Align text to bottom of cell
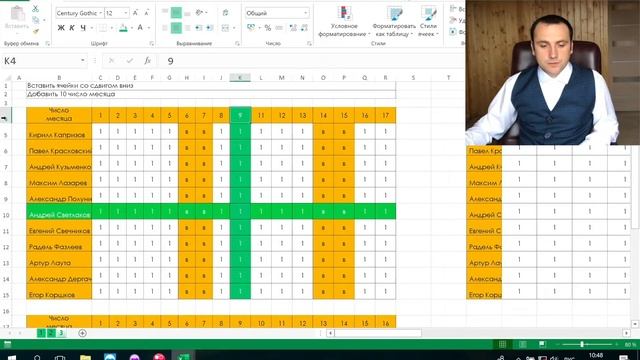The image size is (640, 360). pyautogui.click(x=187, y=13)
